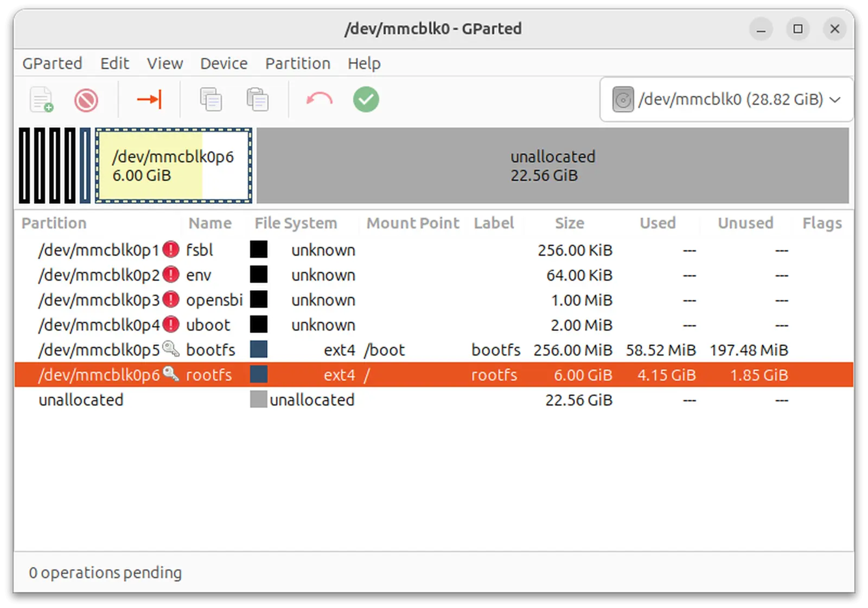Click the 64.00 KiB size value
This screenshot has width=868, height=608.
(x=579, y=275)
